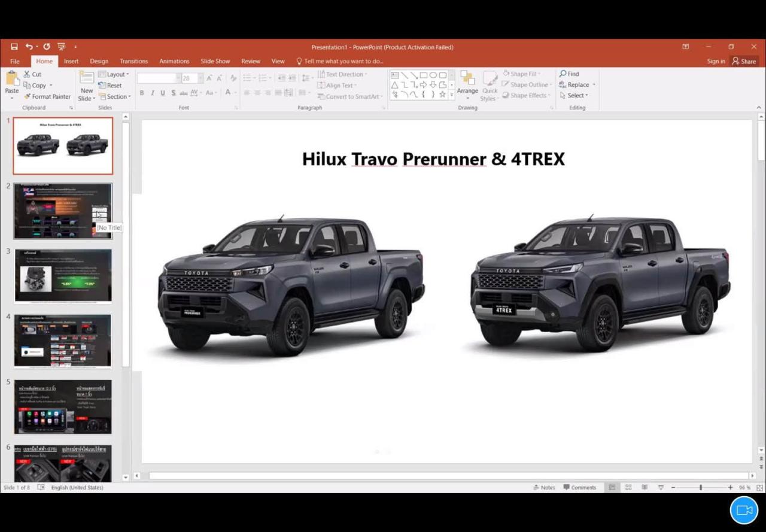Screen dimensions: 766x532
Task: Start Slide Show from the status bar
Action: click(661, 488)
